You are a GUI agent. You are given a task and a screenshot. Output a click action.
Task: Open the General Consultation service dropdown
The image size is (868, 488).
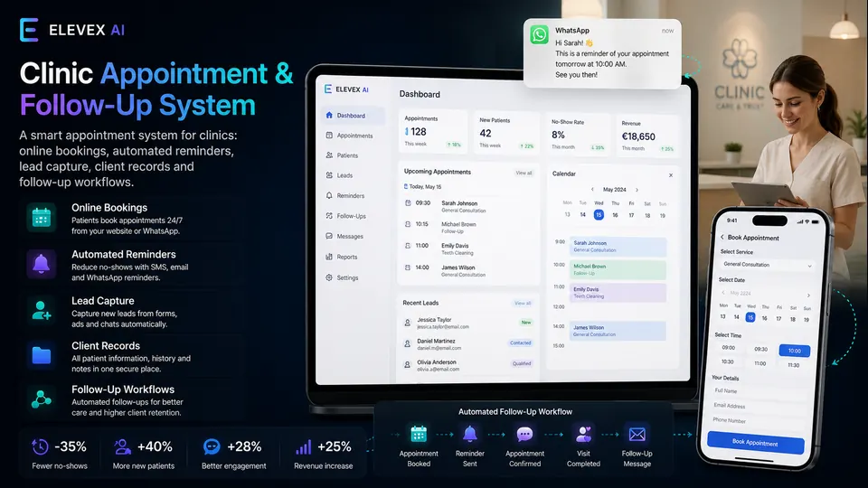pyautogui.click(x=768, y=265)
